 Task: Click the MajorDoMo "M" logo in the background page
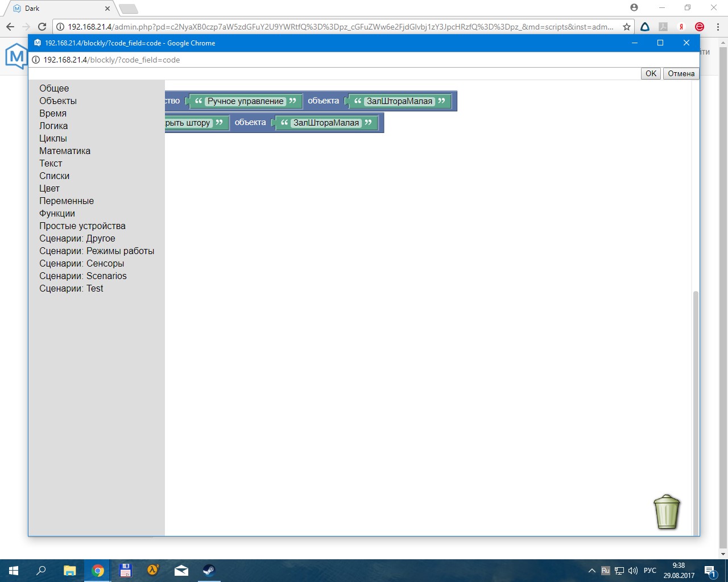click(16, 57)
